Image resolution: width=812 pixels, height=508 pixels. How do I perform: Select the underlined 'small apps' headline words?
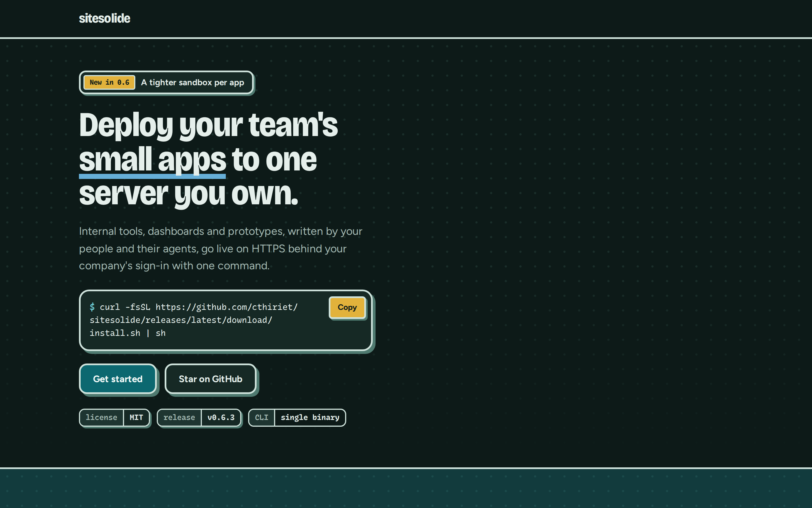click(152, 161)
